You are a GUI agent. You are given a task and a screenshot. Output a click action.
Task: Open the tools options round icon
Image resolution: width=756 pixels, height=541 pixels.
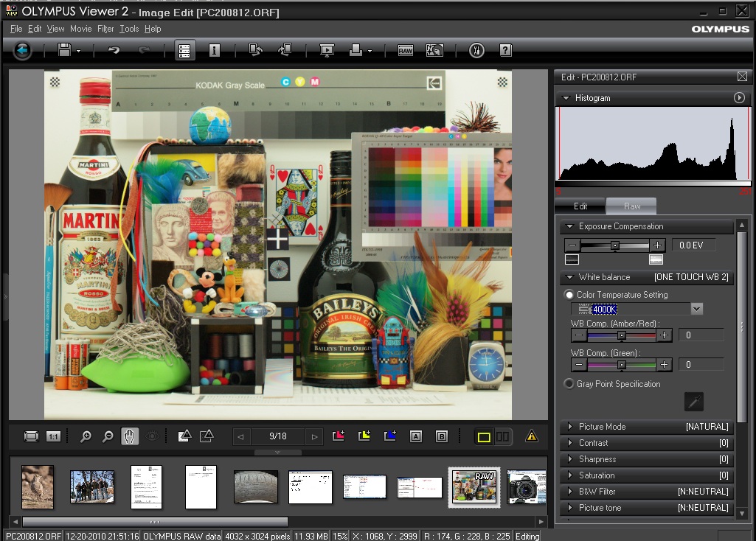pos(476,50)
